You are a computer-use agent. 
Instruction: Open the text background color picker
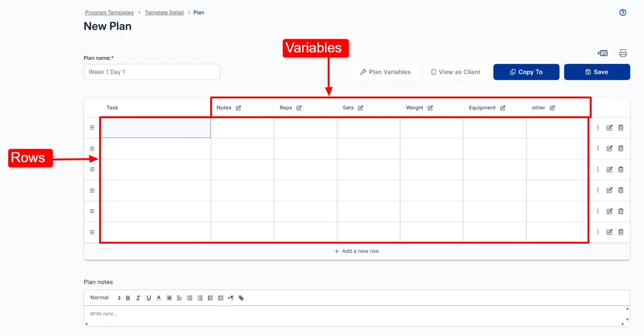tap(169, 298)
